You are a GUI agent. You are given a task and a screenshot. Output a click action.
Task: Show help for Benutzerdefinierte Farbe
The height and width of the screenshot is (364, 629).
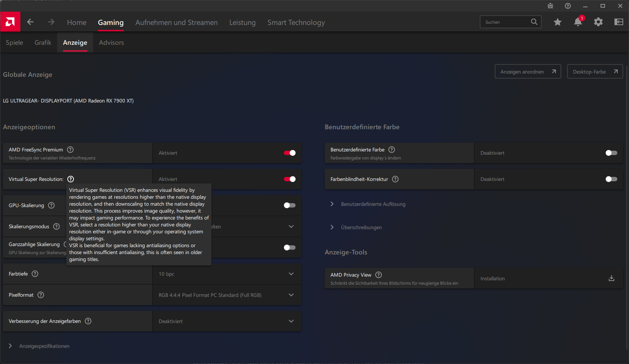coord(392,150)
